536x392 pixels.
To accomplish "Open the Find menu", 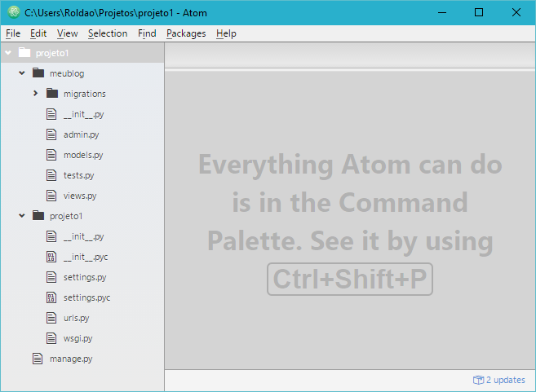I will pos(147,33).
